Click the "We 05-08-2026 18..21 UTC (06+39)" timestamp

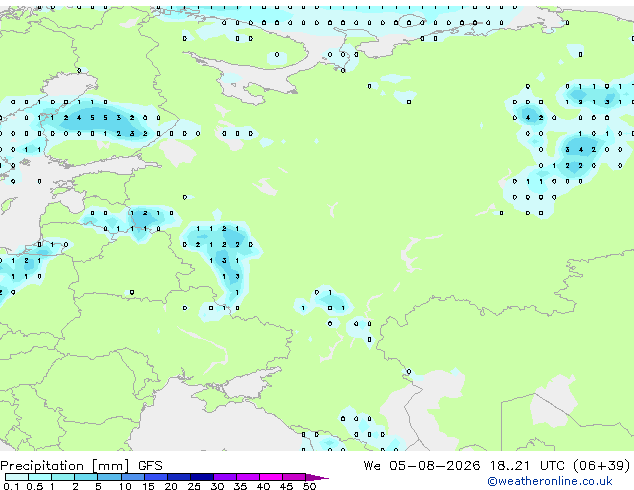pos(497,466)
